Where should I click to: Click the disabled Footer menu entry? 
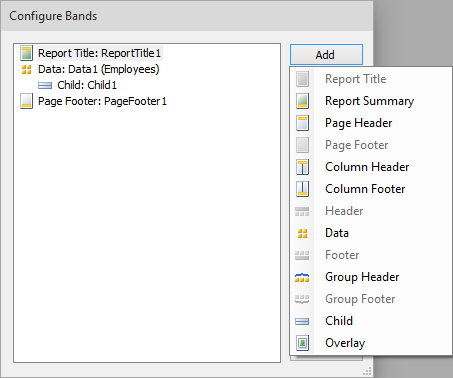click(371, 255)
